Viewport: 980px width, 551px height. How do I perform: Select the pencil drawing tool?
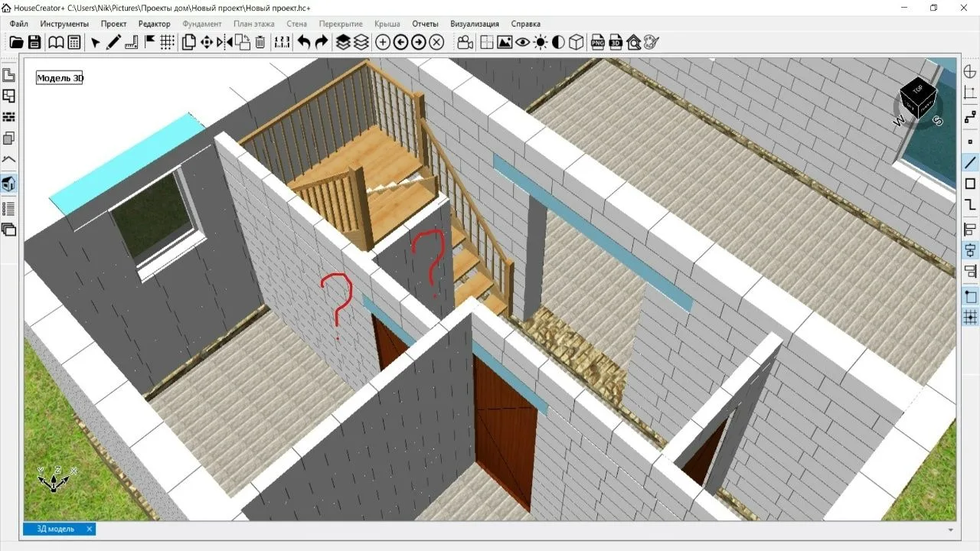click(x=113, y=42)
